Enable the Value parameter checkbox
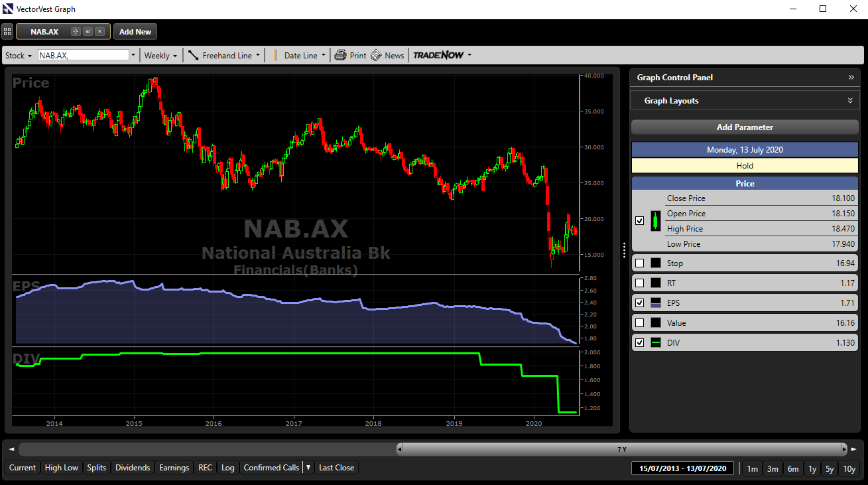The image size is (868, 485). (639, 323)
